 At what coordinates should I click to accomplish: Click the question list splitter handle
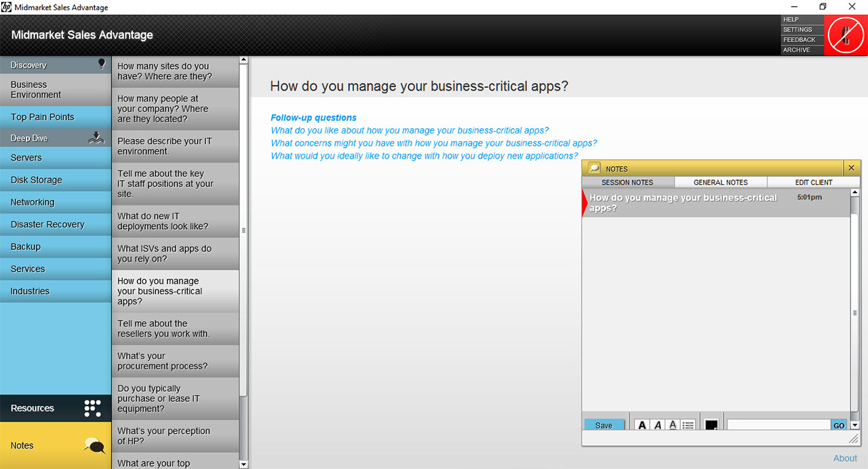(x=244, y=230)
